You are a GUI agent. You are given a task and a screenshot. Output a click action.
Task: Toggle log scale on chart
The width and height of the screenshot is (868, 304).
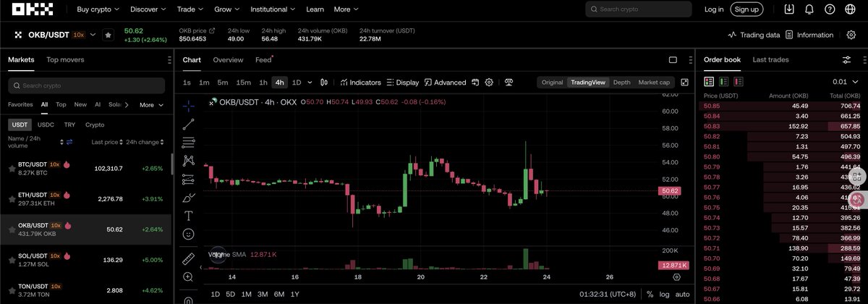pos(665,295)
